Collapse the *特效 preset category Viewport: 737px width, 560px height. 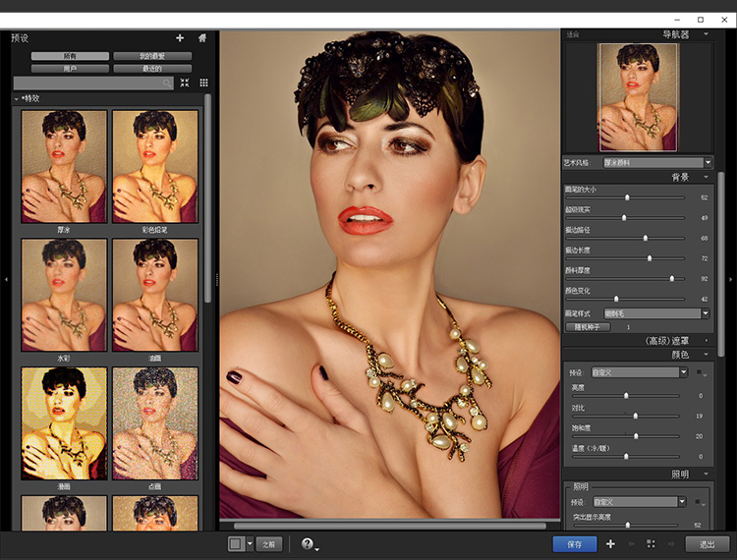17,98
